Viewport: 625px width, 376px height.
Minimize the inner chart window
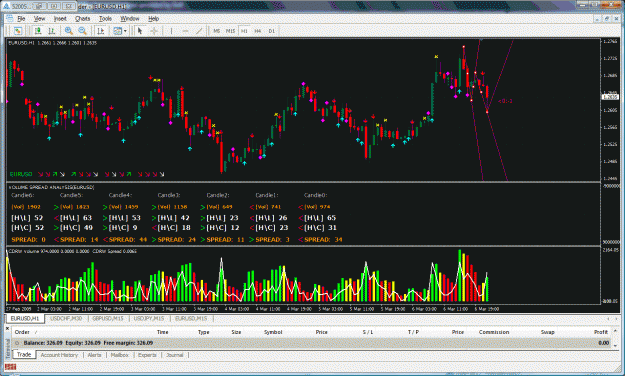[x=597, y=19]
